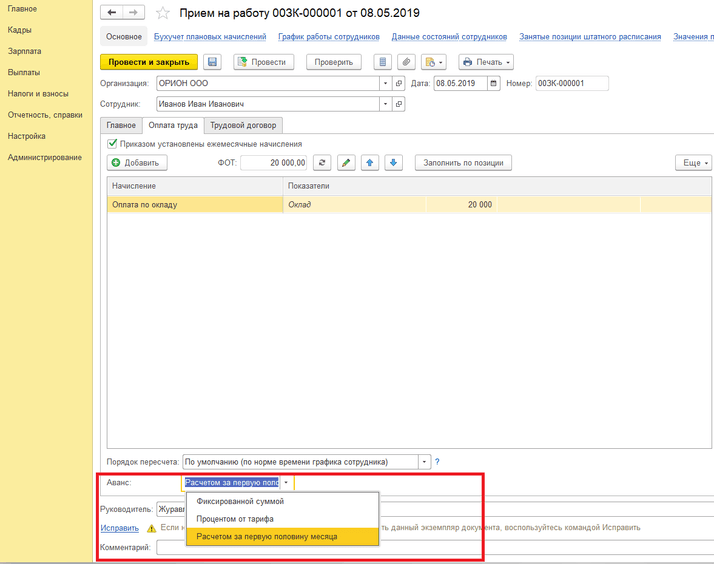Click the save (floppy disk) icon
Viewport: 714px width, 564px height.
(x=211, y=62)
